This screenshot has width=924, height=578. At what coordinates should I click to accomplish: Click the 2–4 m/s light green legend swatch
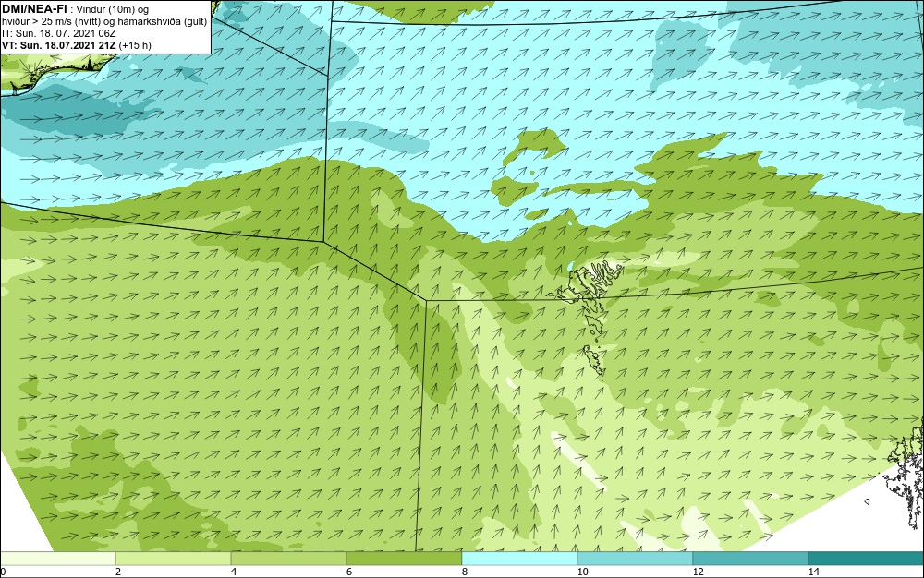[174, 559]
